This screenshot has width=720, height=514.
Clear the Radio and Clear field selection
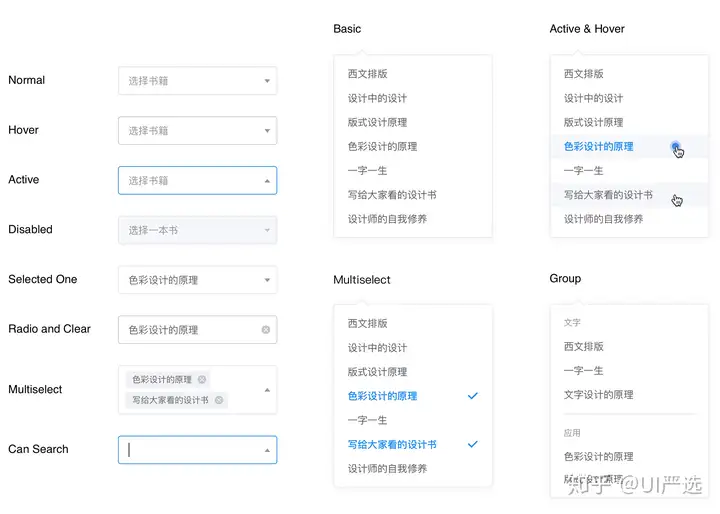point(266,330)
